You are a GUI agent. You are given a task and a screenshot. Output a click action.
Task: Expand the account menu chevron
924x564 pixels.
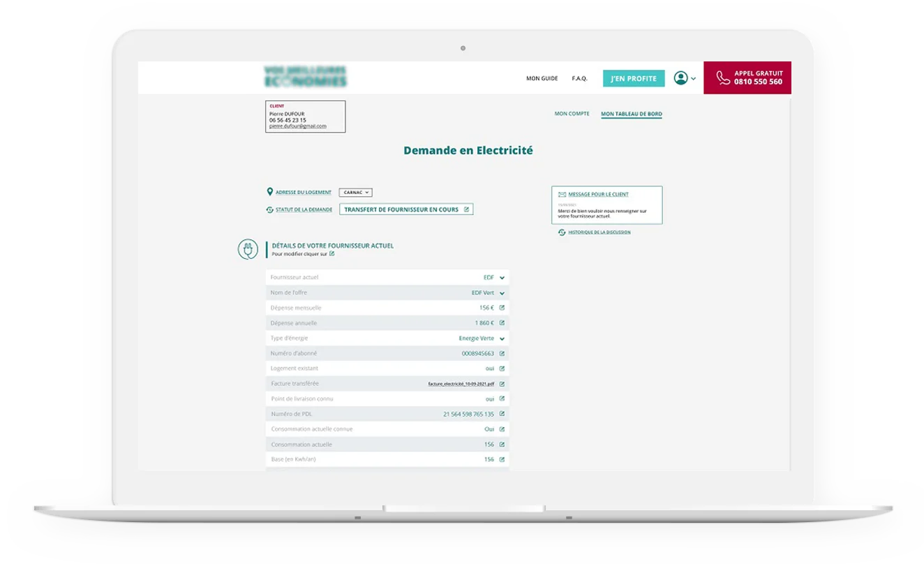(x=693, y=79)
